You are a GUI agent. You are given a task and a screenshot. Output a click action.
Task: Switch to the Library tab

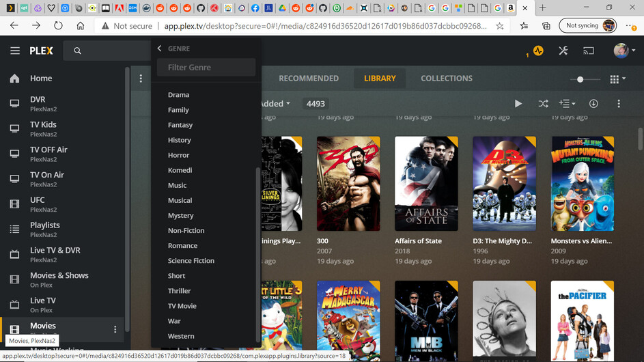pyautogui.click(x=380, y=79)
